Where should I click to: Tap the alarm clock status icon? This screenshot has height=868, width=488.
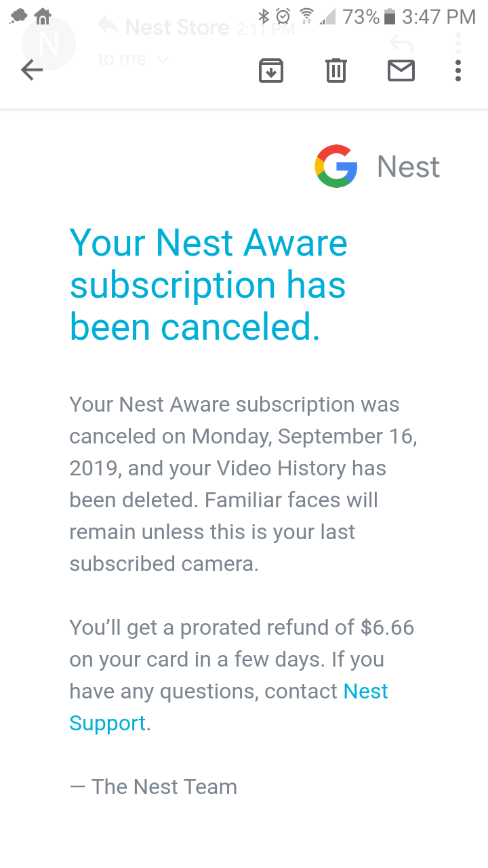(283, 16)
